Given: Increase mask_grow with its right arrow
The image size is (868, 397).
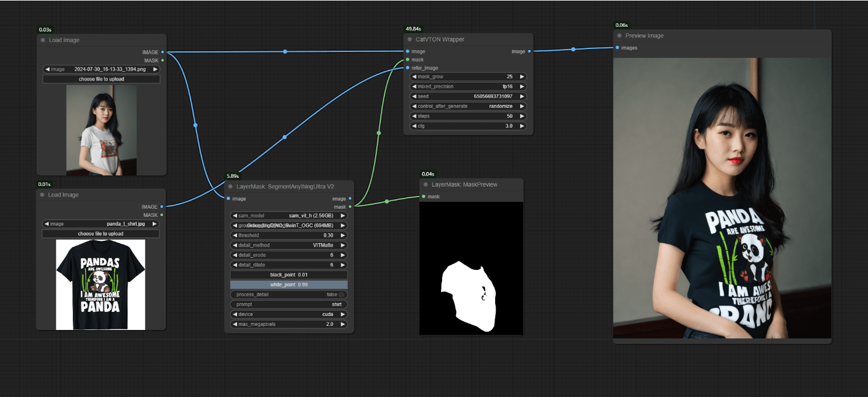Looking at the screenshot, I should tap(523, 76).
